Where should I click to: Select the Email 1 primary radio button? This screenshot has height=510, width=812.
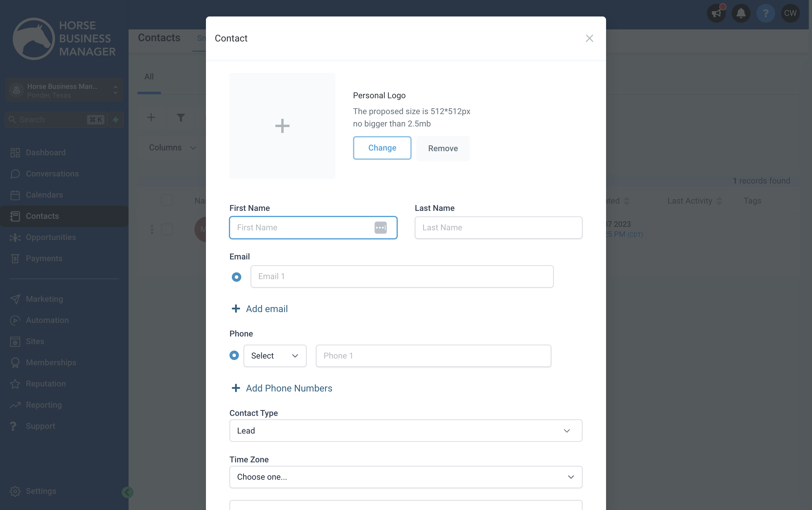click(236, 277)
